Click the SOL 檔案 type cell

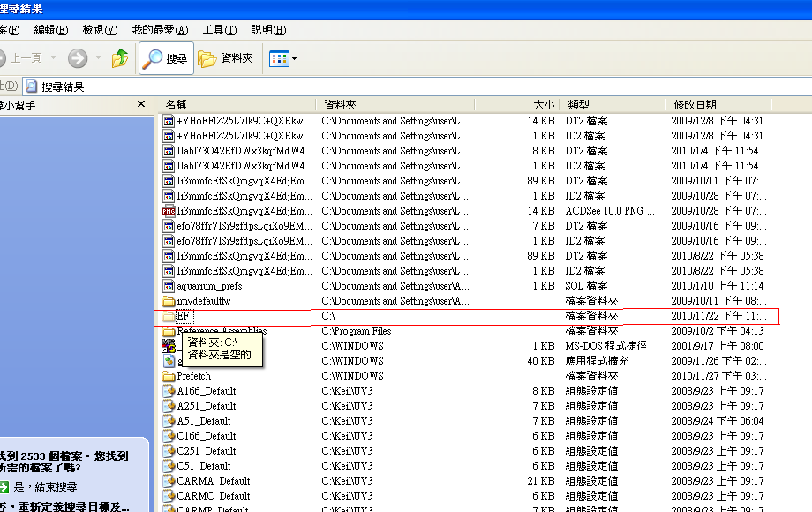point(584,286)
